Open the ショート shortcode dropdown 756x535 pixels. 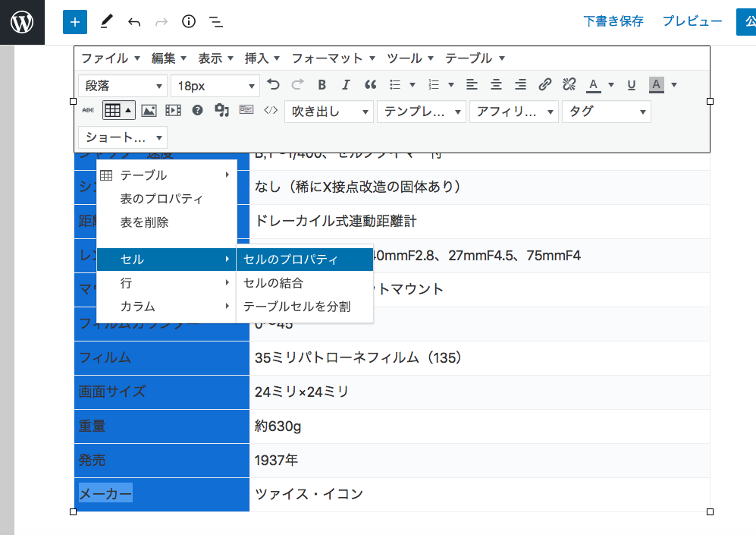pos(123,137)
